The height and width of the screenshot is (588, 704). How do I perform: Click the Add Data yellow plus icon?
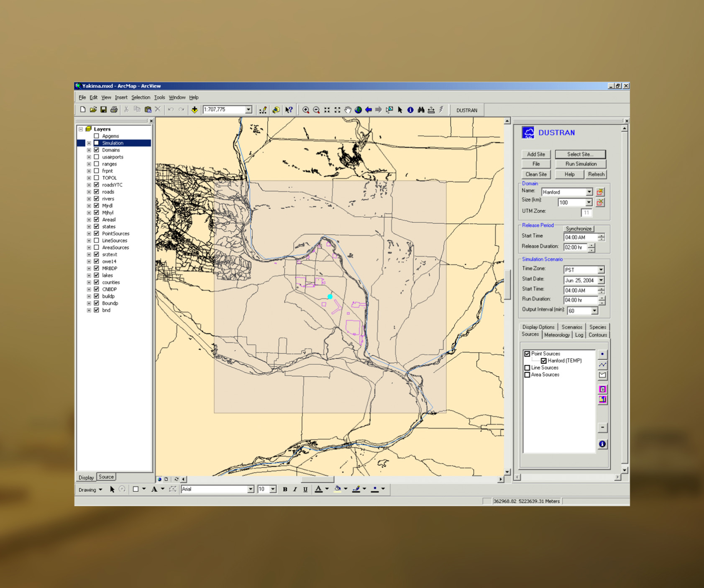(195, 110)
